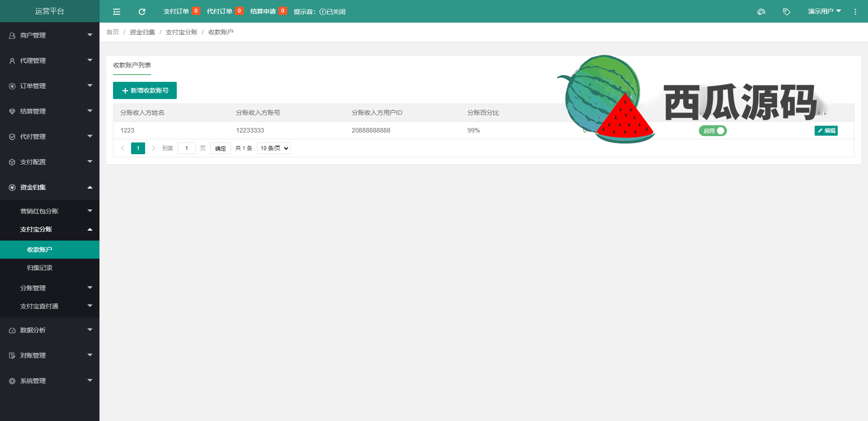Click the 商户管理 merchant icon
Viewport: 868px width, 421px height.
point(12,35)
